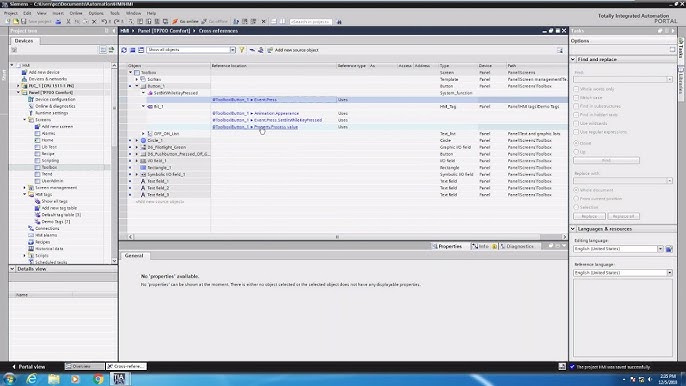686x386 pixels.
Task: Toggle Find in substructures checkbox
Action: tap(576, 106)
